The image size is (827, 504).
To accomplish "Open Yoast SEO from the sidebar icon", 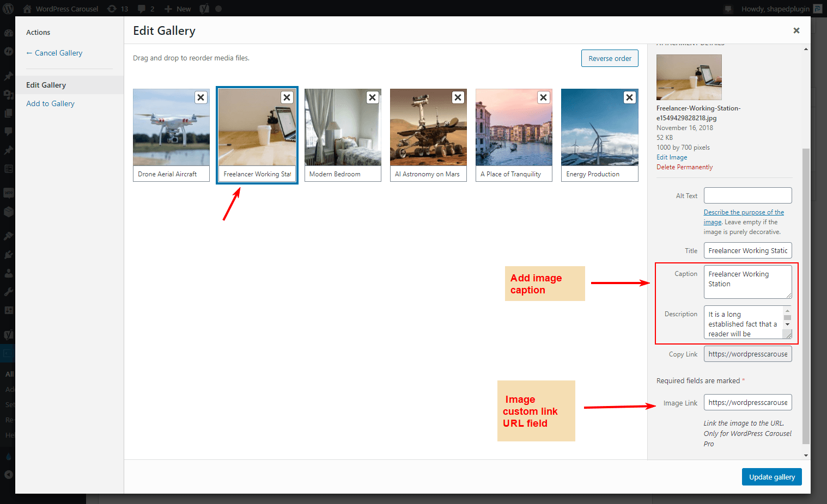I will 8,334.
